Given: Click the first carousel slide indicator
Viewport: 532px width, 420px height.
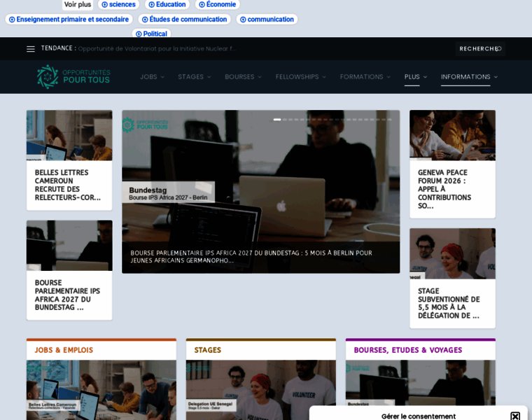Looking at the screenshot, I should 277,120.
